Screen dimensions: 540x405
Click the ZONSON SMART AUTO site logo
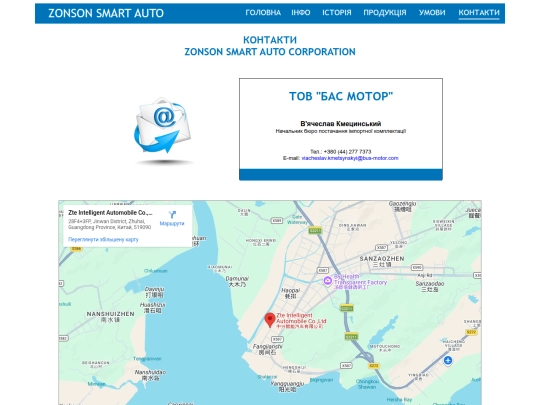pyautogui.click(x=106, y=13)
